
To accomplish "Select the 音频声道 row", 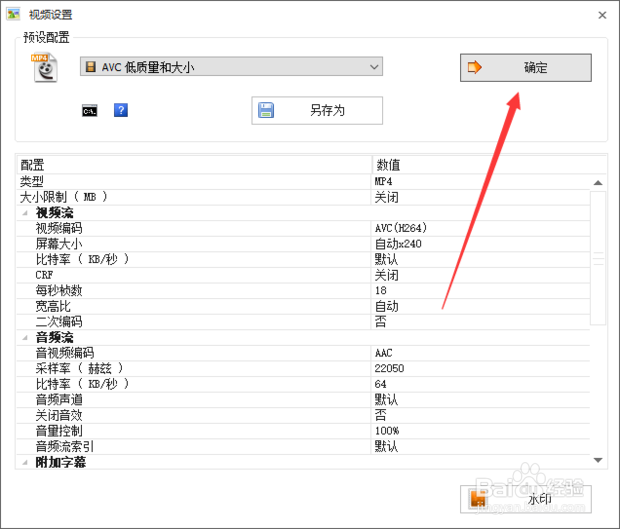I will pos(303,400).
